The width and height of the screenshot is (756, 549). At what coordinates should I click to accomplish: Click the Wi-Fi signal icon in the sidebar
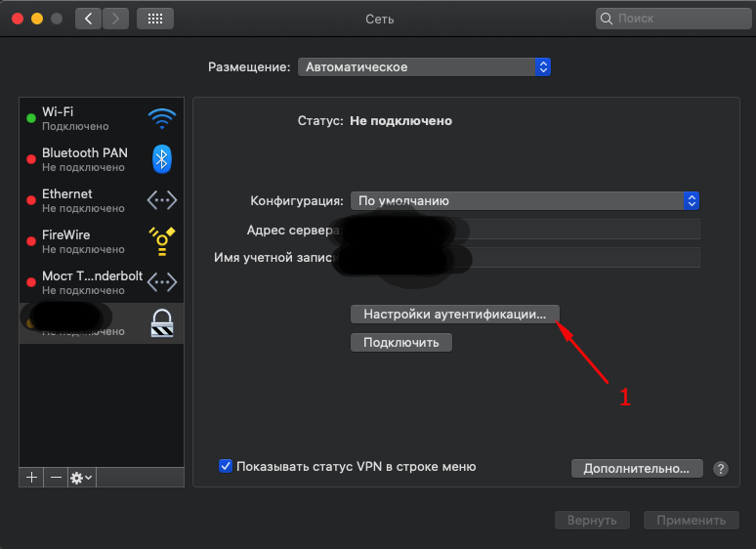click(x=161, y=119)
